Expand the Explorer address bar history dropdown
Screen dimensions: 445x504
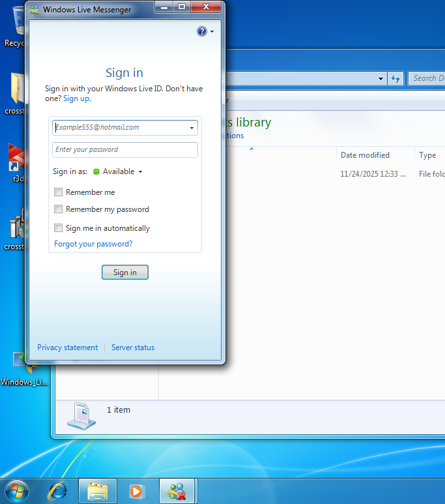click(381, 78)
